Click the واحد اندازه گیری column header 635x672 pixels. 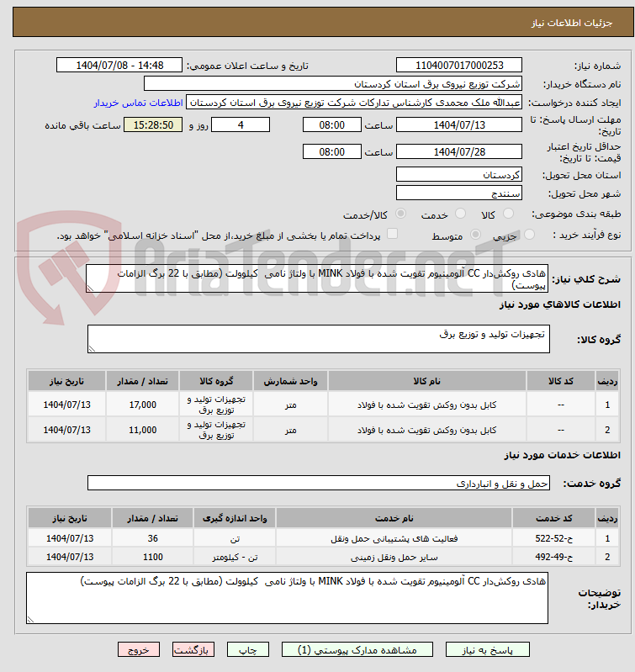235,518
